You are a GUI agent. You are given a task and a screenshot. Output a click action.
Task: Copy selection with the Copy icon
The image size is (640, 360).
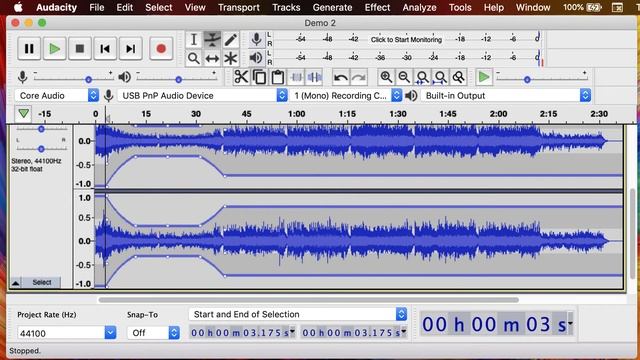point(259,77)
